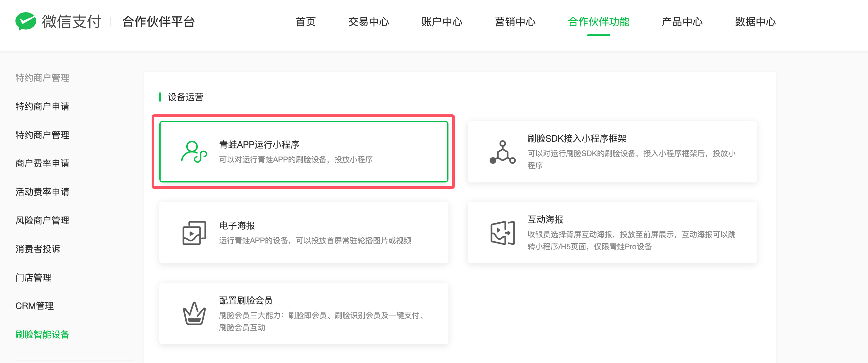Click the 电子海报 image-stack icon

(194, 233)
